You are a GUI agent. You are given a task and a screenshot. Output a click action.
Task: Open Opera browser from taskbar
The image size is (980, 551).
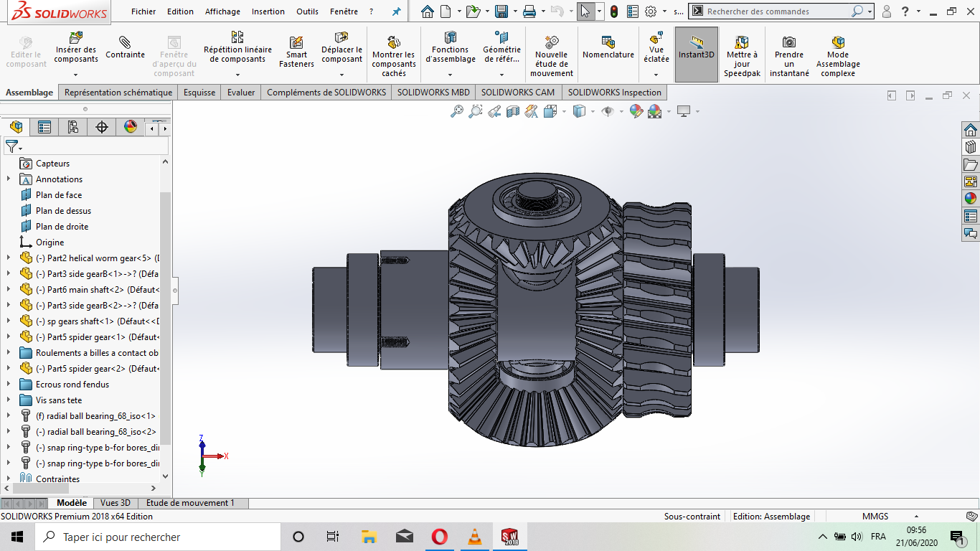pos(440,537)
